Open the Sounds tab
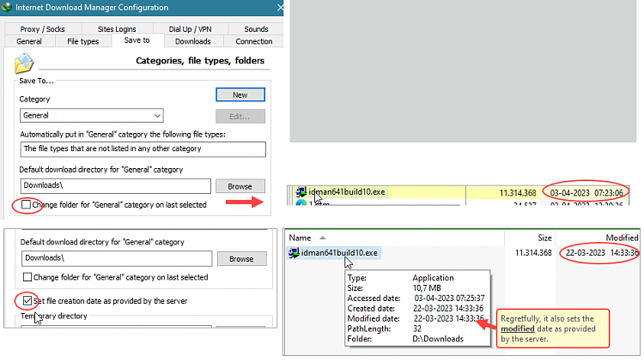Screen dimensions: 644x362 click(x=256, y=29)
